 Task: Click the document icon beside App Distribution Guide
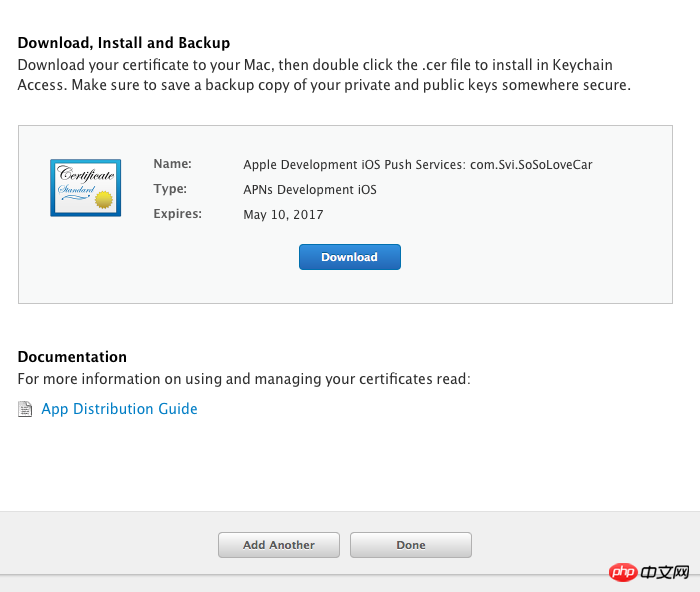25,409
